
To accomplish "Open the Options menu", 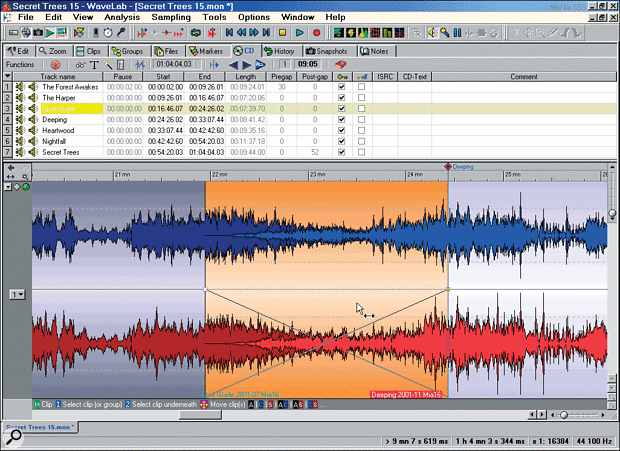I will click(x=253, y=17).
